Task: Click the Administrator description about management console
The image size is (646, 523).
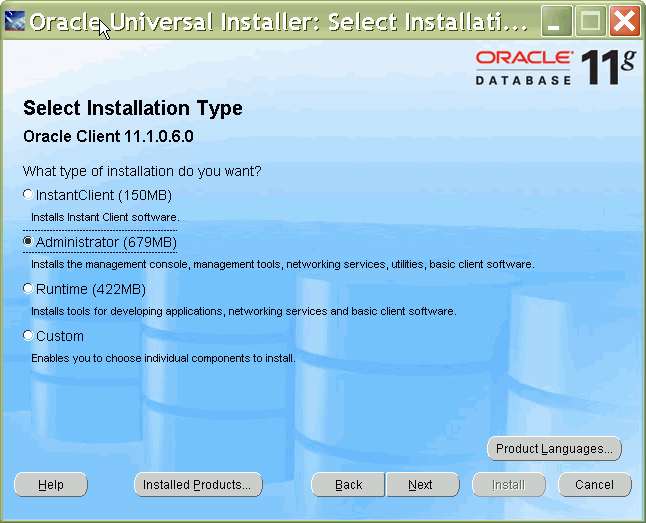Action: [x=283, y=264]
